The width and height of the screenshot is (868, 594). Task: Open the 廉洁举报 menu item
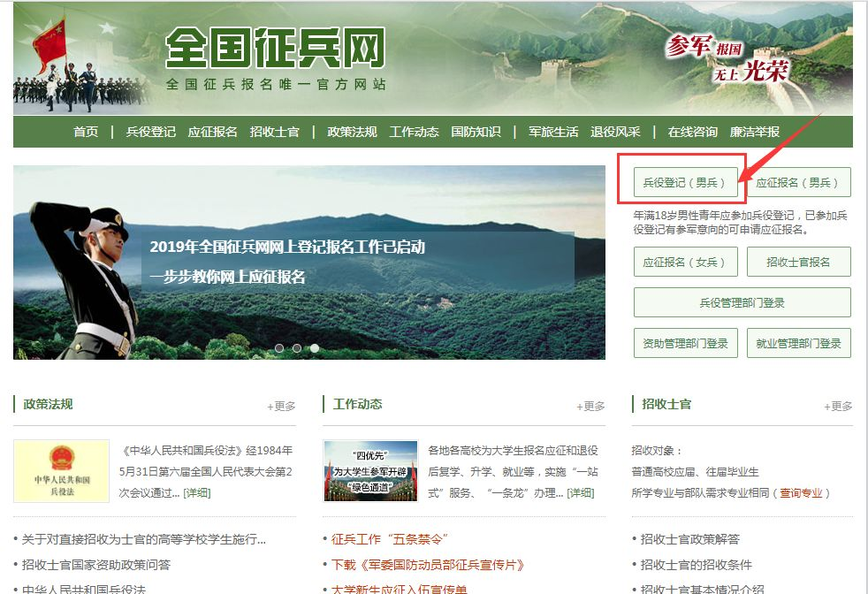coord(757,131)
